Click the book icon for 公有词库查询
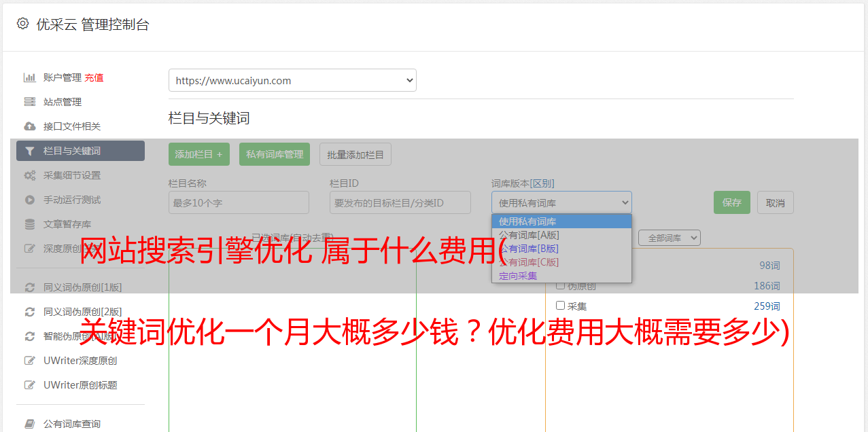Viewport: 868px width, 432px height. coord(30,424)
